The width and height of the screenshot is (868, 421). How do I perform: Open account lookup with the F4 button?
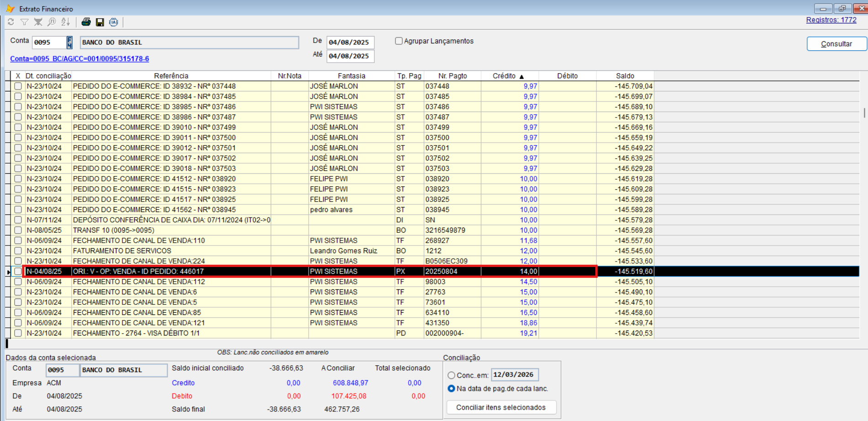(x=69, y=43)
